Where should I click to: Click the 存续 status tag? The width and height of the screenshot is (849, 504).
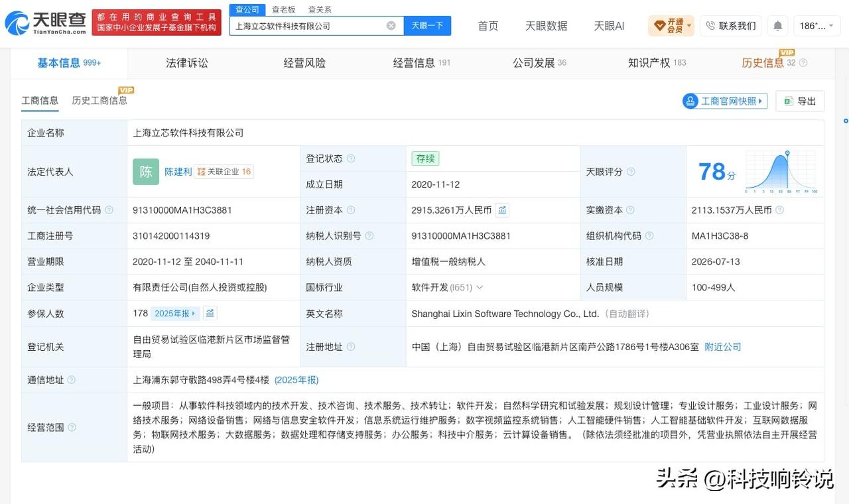point(425,158)
